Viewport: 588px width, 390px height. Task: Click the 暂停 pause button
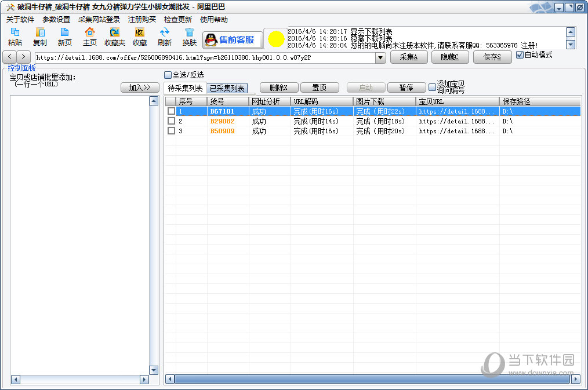click(406, 88)
